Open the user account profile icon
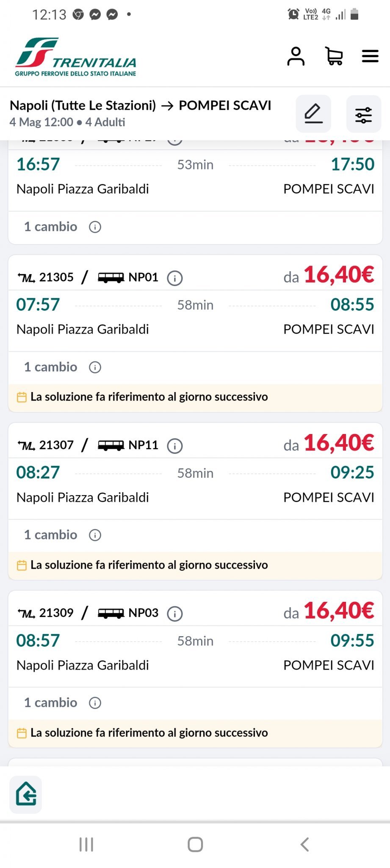The height and width of the screenshot is (868, 390). point(296,56)
